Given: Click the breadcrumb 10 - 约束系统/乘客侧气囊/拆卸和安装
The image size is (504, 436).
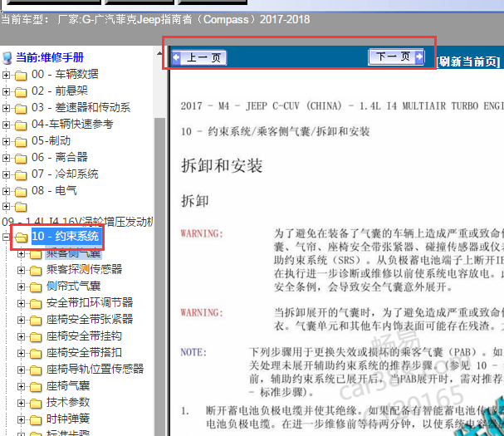Looking at the screenshot, I should 275,131.
